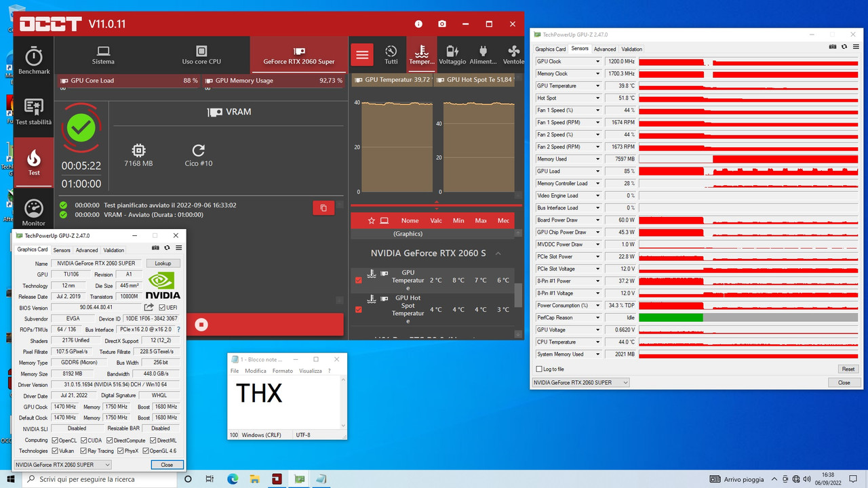Viewport: 868px width, 488px height.
Task: Open Task View from the taskbar
Action: pos(210,479)
